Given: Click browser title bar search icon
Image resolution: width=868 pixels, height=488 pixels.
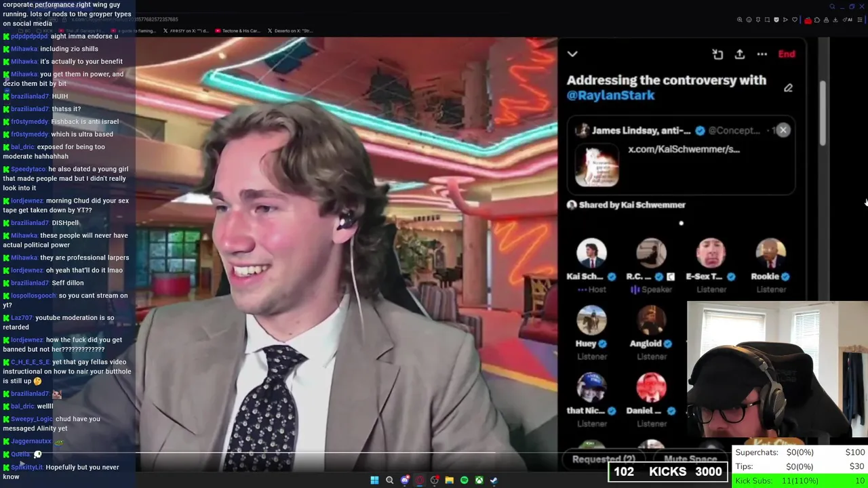Looking at the screenshot, I should click(832, 7).
